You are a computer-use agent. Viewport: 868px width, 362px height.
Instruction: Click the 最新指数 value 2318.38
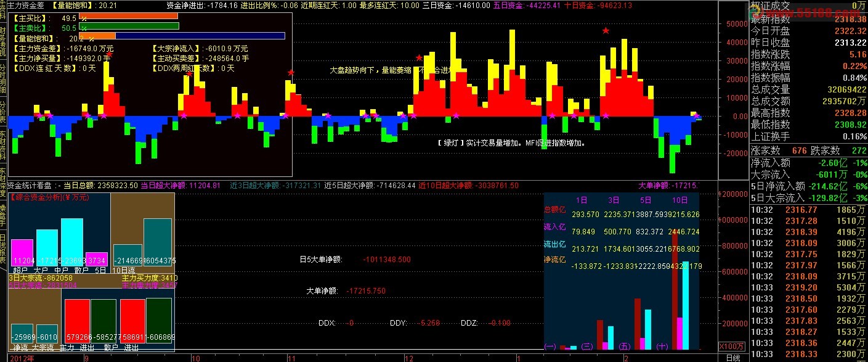(x=850, y=19)
